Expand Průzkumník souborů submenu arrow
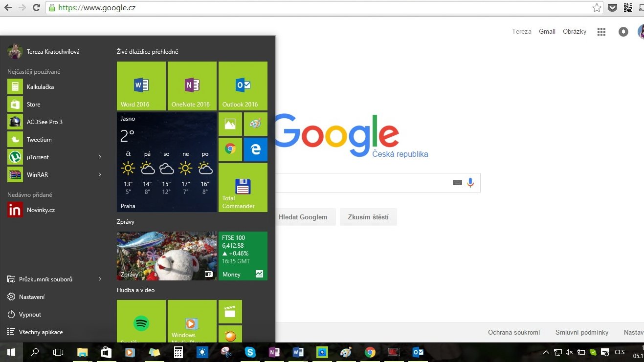The image size is (644, 362). coord(100,279)
